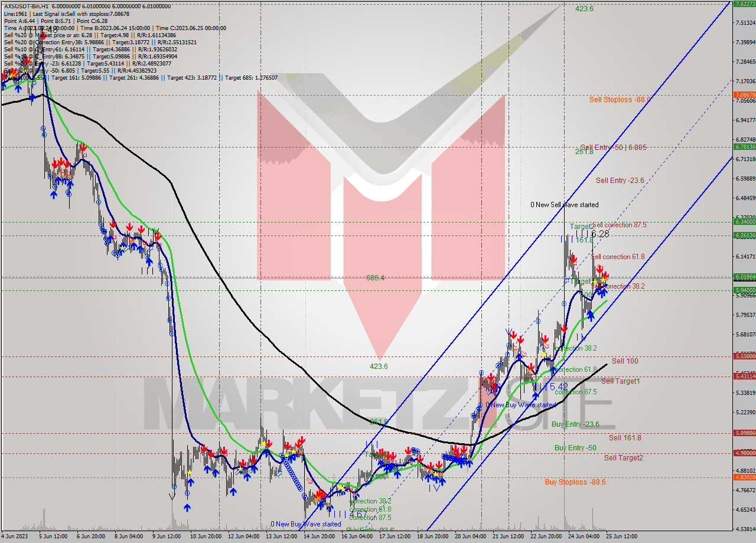Click the green 6.34000 price tag

[744, 221]
